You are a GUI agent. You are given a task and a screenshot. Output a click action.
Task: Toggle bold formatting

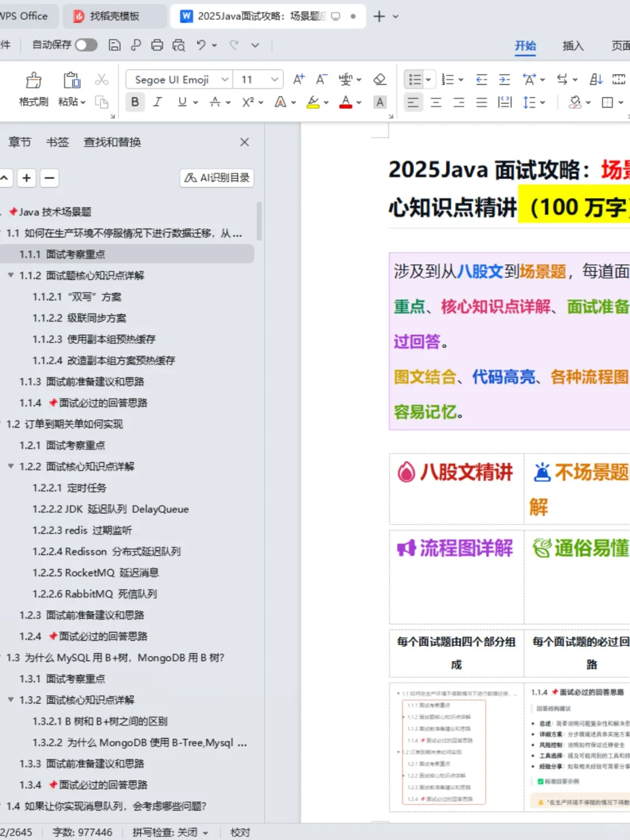135,102
